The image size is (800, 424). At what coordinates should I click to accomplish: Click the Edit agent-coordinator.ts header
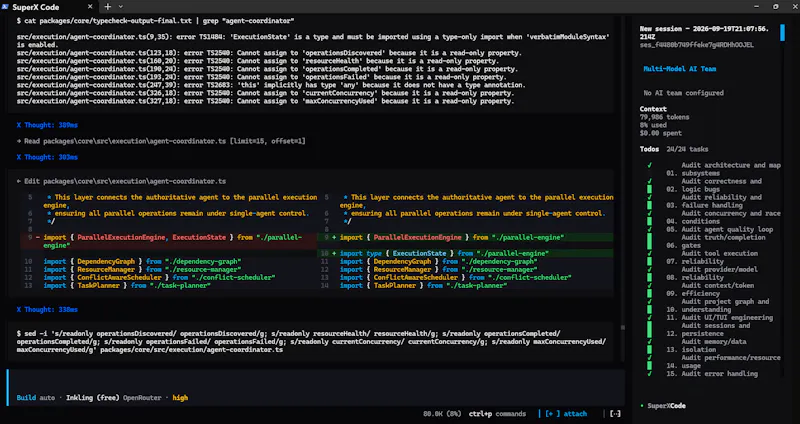121,181
